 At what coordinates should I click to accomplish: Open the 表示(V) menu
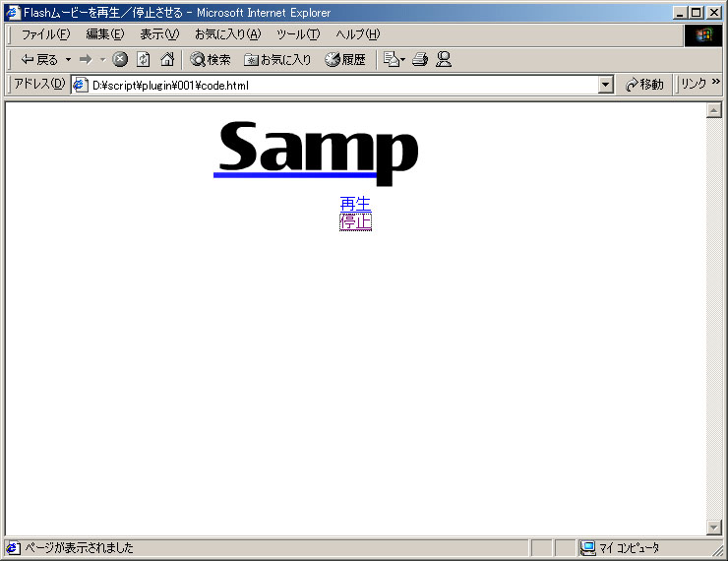159,34
